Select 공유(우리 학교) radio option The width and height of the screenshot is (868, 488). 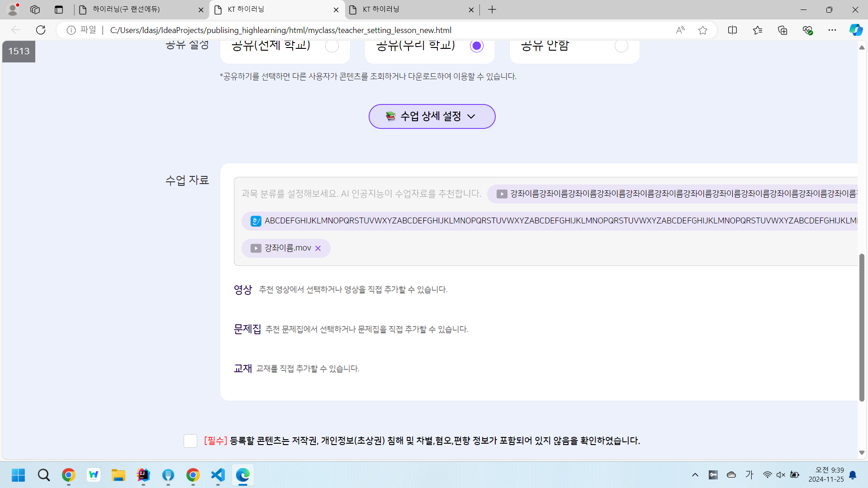476,46
